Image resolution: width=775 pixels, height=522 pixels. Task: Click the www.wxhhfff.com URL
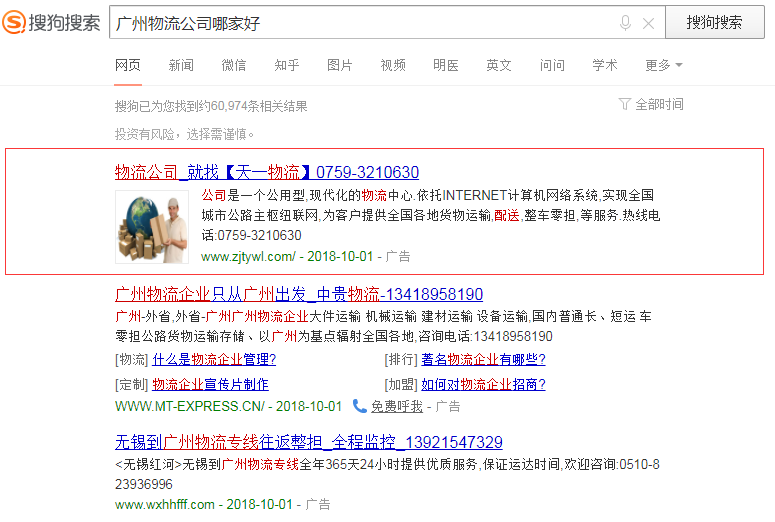[165, 505]
